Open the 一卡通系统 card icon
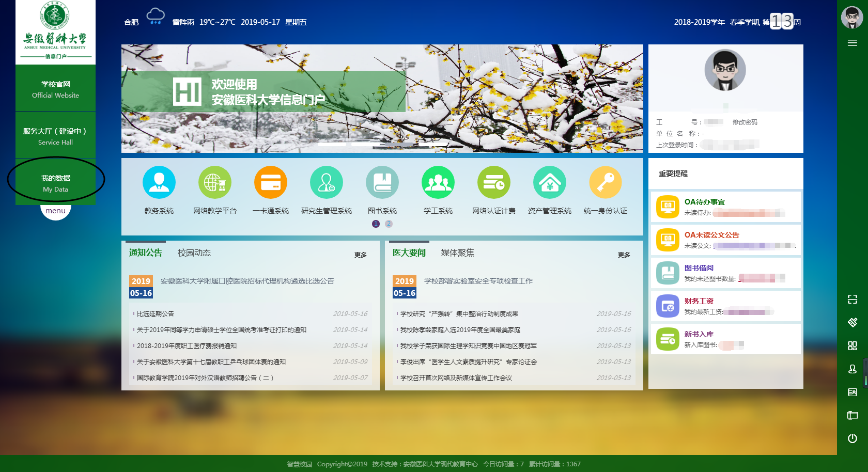The height and width of the screenshot is (472, 868). [x=271, y=183]
